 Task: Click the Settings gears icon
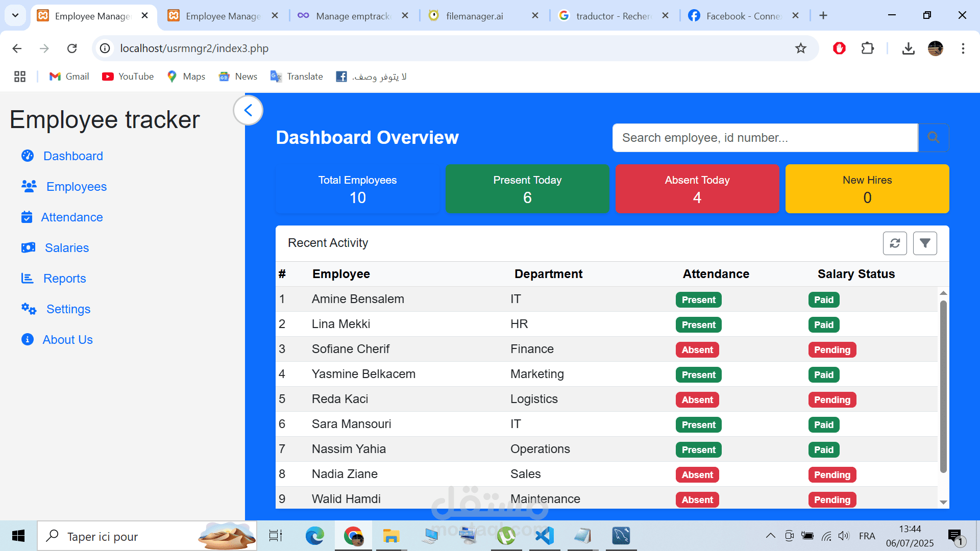pyautogui.click(x=29, y=309)
